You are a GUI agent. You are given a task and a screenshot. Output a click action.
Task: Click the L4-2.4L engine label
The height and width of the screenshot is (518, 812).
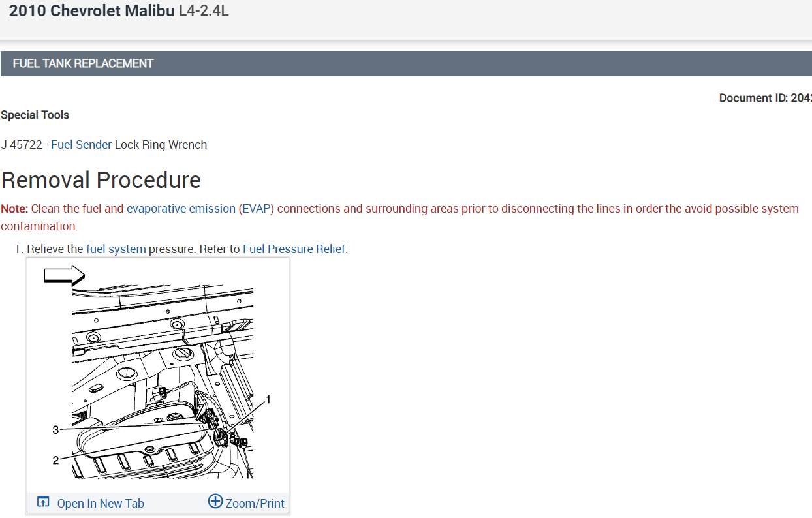click(x=204, y=10)
